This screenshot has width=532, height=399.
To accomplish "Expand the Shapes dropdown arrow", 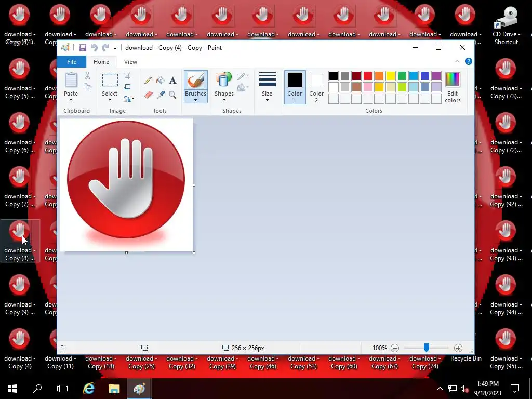I will click(224, 100).
